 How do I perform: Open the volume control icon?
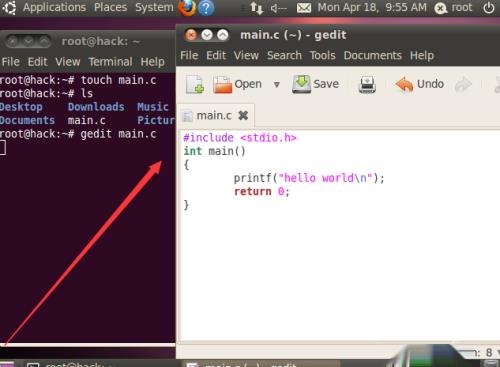pos(278,8)
